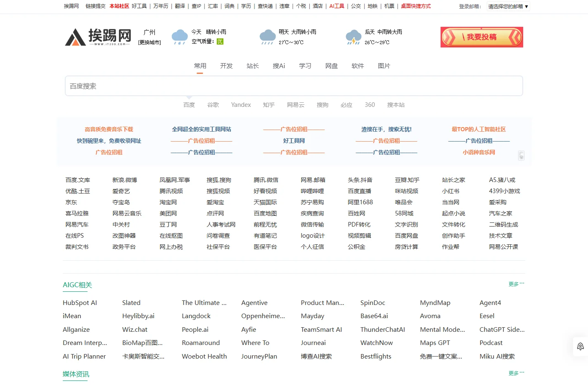The width and height of the screenshot is (588, 385).
Task: Open Miku AI搜索 link
Action: pyautogui.click(x=497, y=356)
